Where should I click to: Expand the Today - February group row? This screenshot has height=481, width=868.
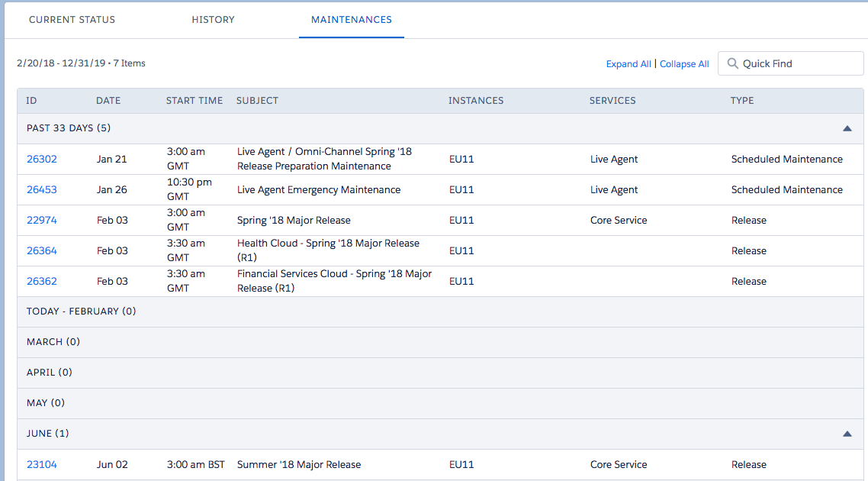point(440,312)
